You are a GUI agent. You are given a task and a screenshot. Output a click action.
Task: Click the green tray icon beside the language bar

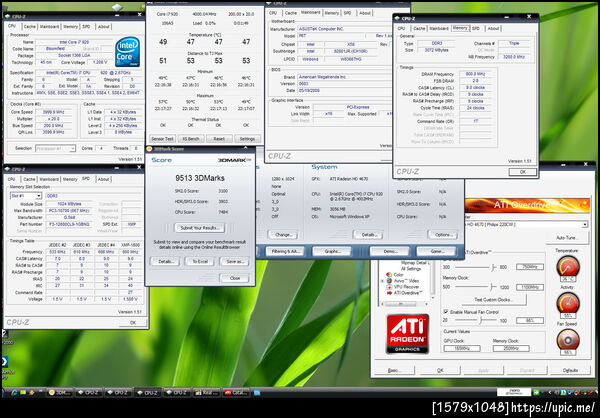point(536,392)
